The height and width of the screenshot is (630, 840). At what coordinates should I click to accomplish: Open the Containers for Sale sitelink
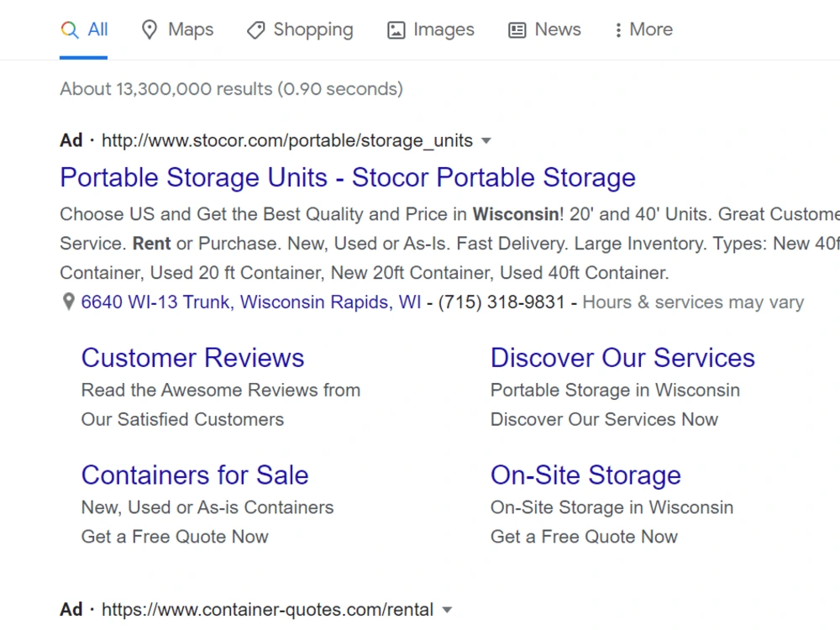click(195, 475)
